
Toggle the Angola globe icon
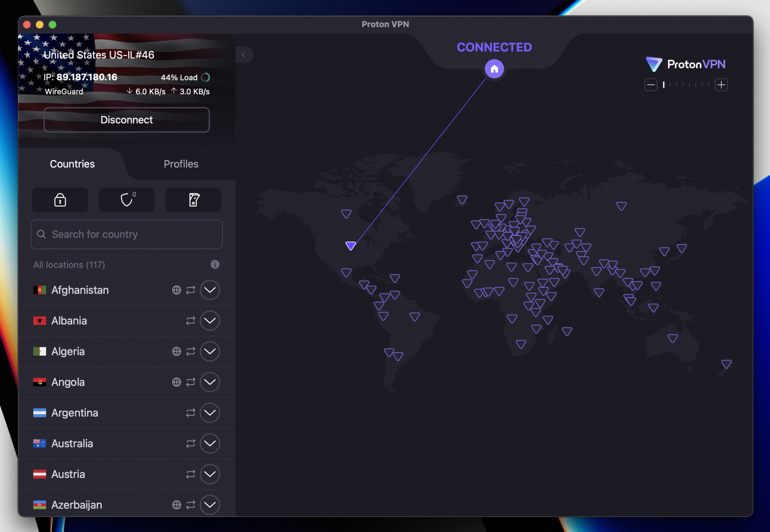(x=176, y=382)
